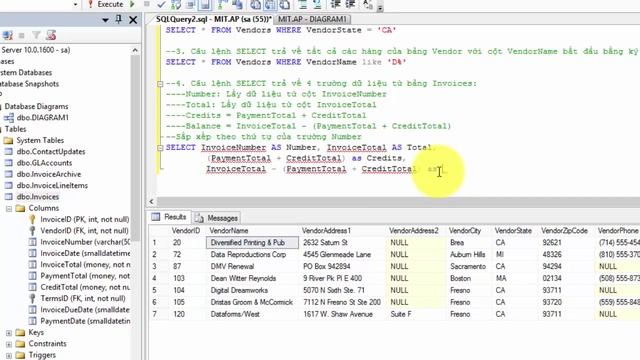Select dbo.Invoices table

38,197
